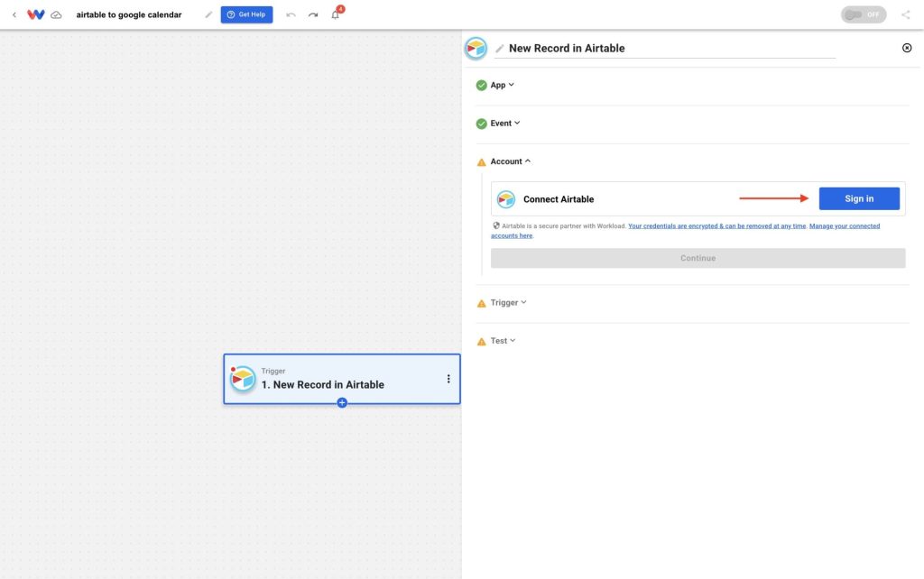Viewport: 924px width, 579px height.
Task: Click the cloud save status icon
Action: [56, 14]
